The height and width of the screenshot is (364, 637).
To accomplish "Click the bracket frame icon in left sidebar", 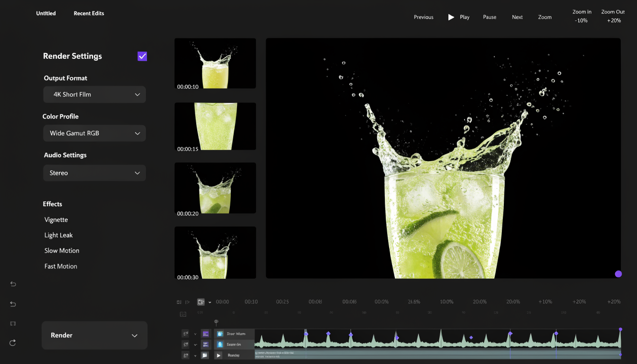I will point(13,324).
